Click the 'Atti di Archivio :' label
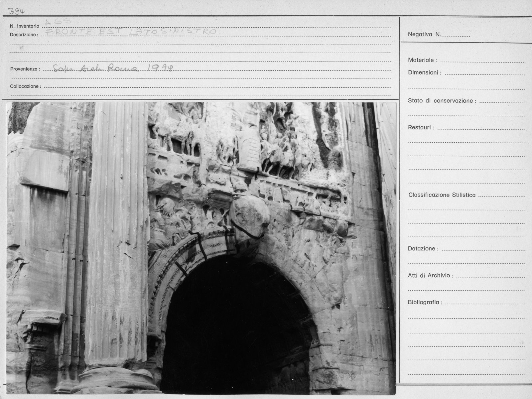This screenshot has width=532, height=399. pyautogui.click(x=430, y=276)
